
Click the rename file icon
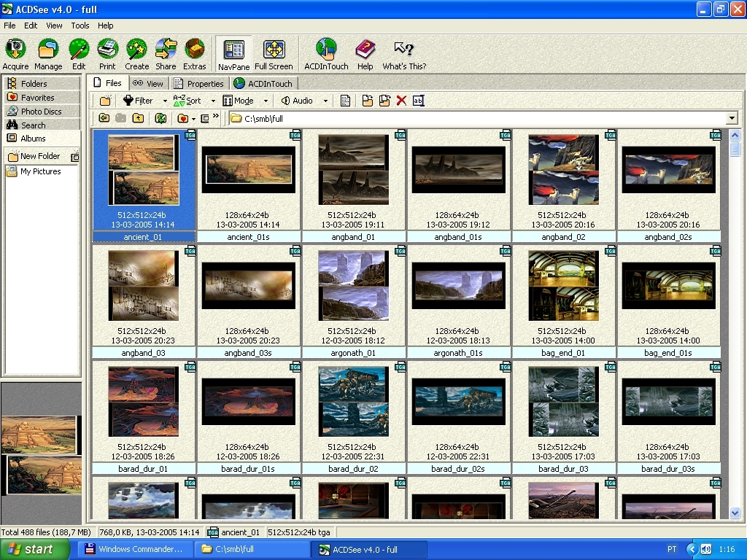click(418, 101)
